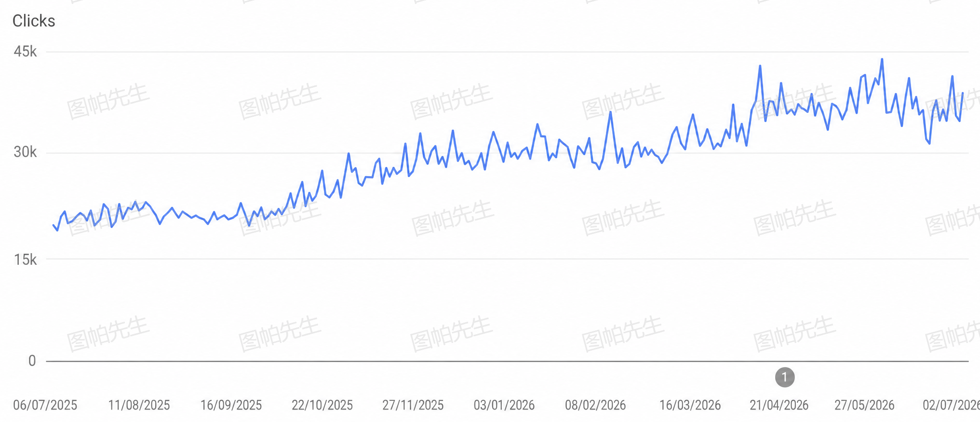Click the 30k y-axis label

click(25, 152)
